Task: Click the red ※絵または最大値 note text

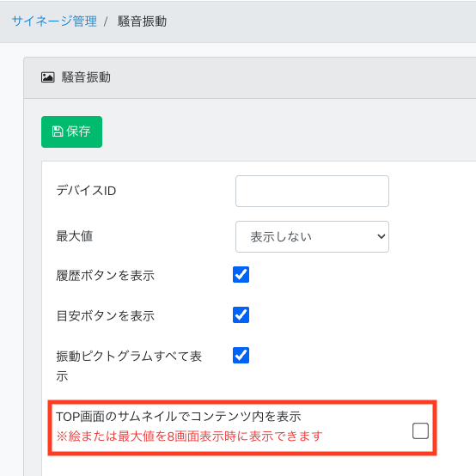Action: (189, 436)
